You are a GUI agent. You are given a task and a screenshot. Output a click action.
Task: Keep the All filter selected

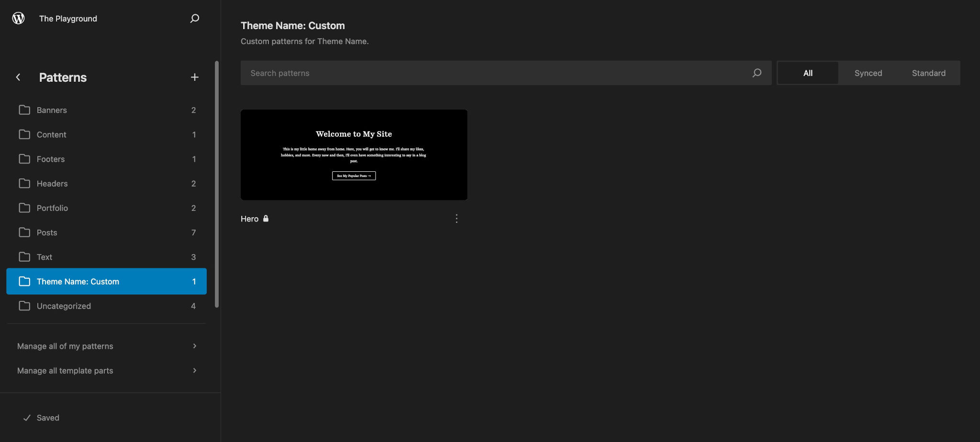point(808,73)
